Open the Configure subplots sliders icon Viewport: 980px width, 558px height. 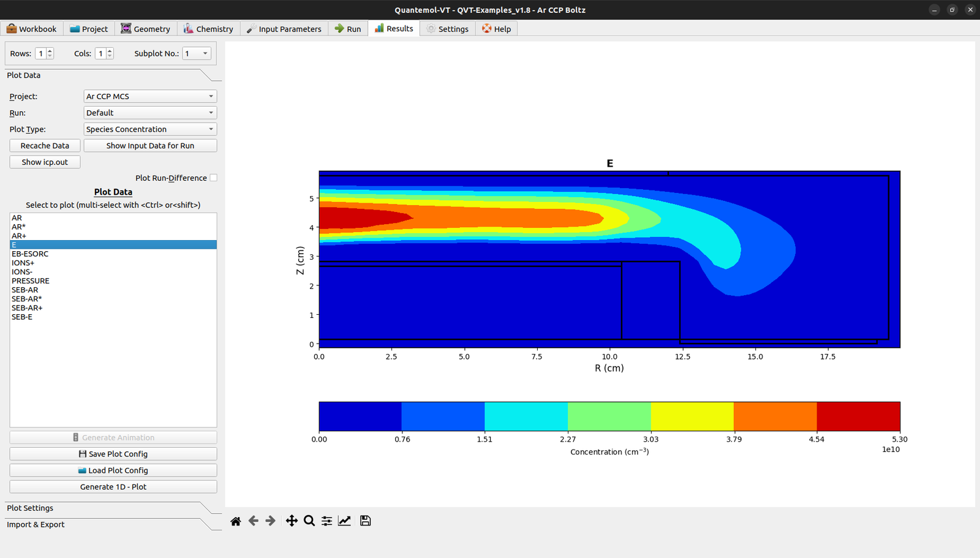(327, 521)
